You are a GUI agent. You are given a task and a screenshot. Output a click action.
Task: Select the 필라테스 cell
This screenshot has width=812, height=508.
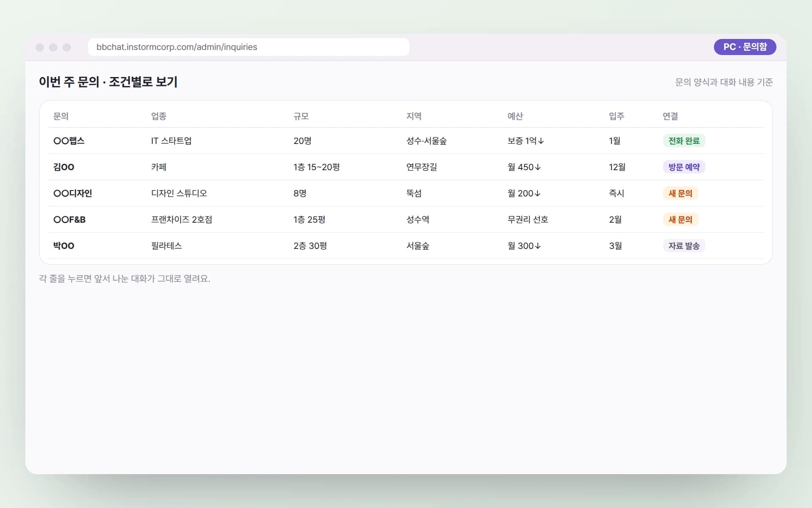[x=166, y=246]
